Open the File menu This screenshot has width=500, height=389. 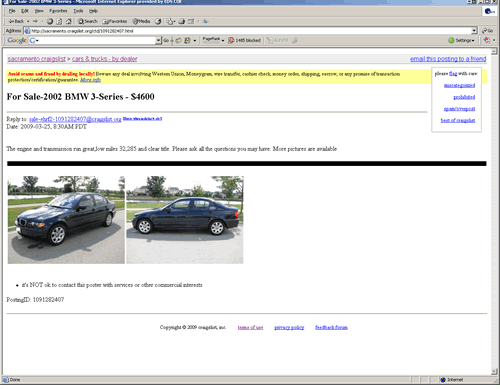pos(12,11)
